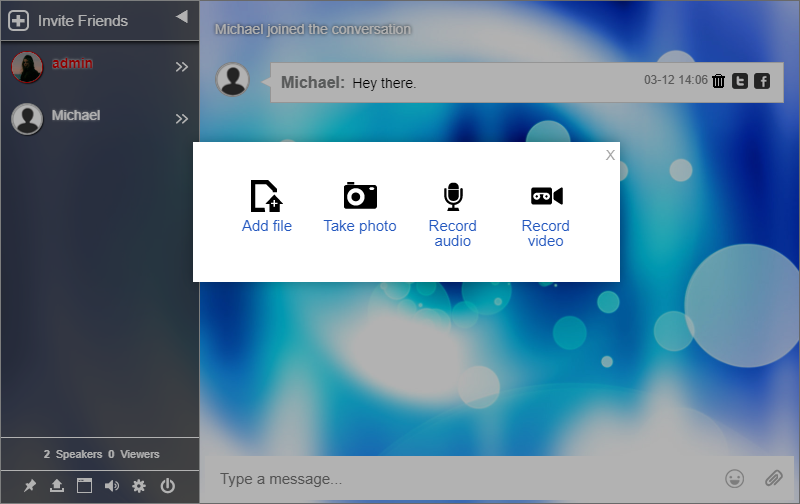The width and height of the screenshot is (800, 504).
Task: Share message on Twitter
Action: (740, 81)
